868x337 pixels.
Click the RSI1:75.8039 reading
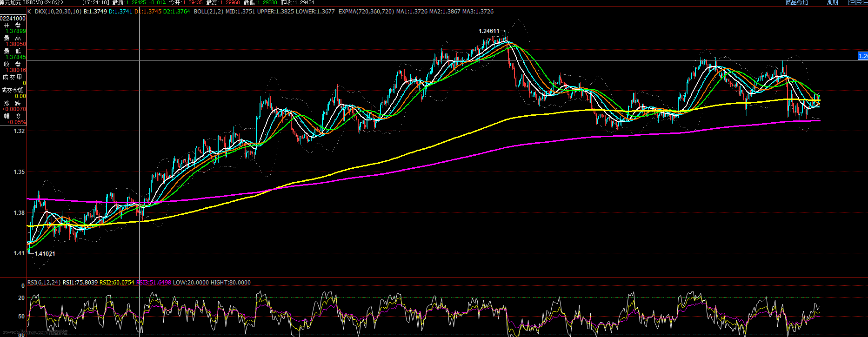click(80, 282)
